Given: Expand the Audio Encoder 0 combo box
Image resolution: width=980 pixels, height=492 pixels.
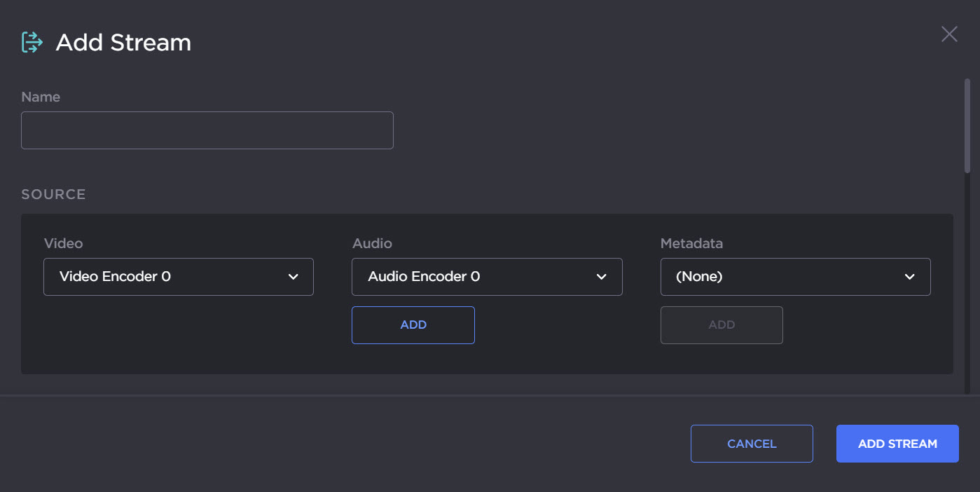Looking at the screenshot, I should [x=486, y=277].
